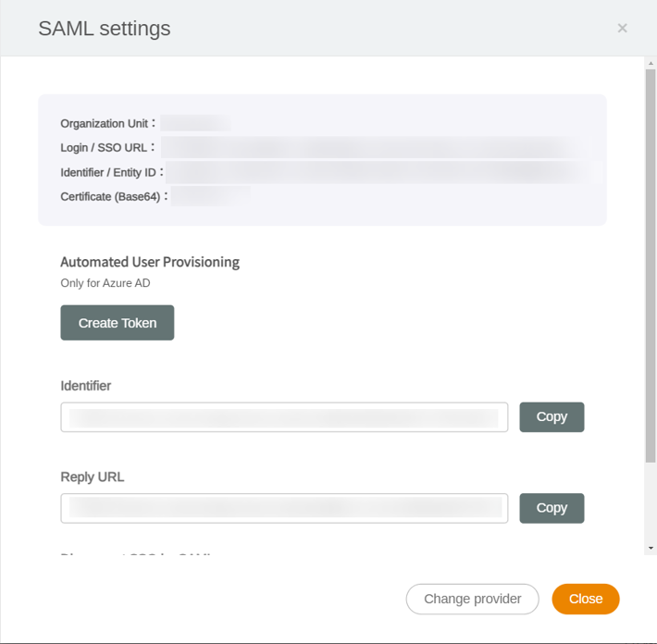Image resolution: width=657 pixels, height=644 pixels.
Task: Click the scrollbar down arrow
Action: pyautogui.click(x=651, y=548)
